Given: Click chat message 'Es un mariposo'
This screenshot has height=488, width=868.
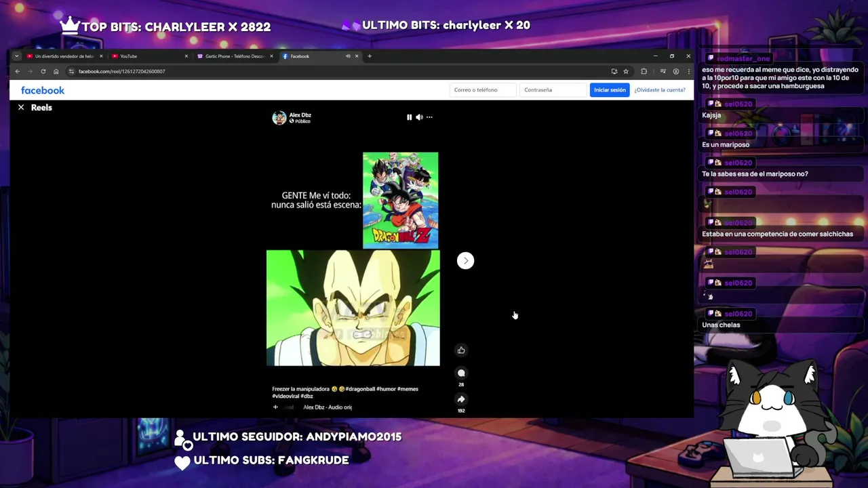Looking at the screenshot, I should point(726,144).
